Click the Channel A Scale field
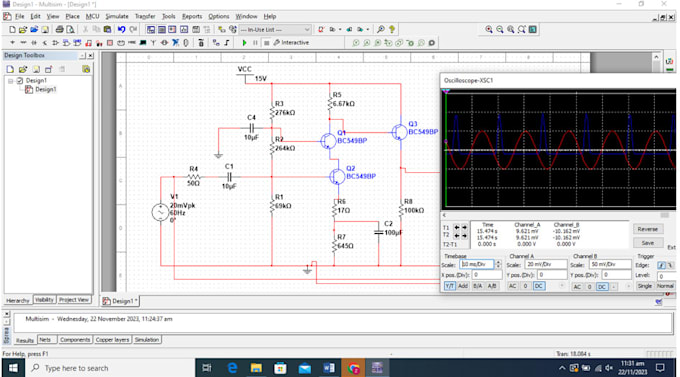 coord(546,264)
